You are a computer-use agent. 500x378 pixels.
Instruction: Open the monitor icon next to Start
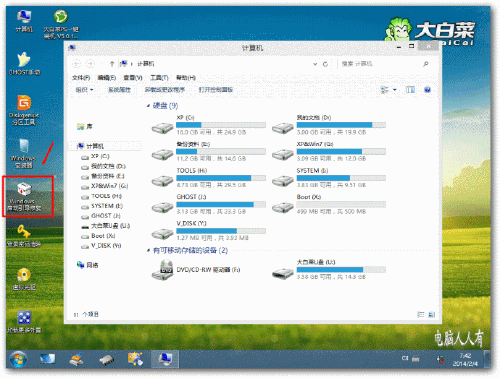pos(48,359)
